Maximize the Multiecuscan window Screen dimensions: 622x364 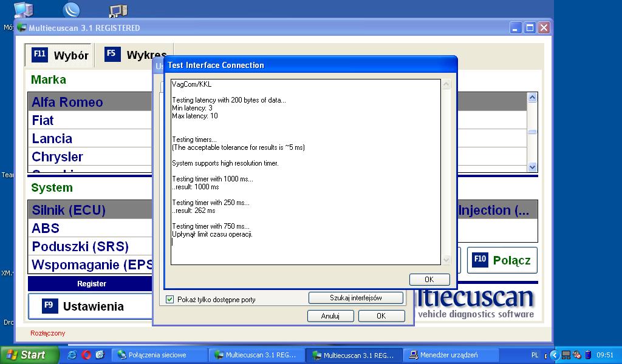530,28
